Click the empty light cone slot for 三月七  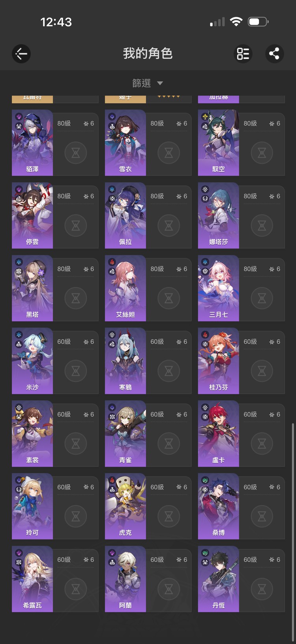(x=262, y=298)
